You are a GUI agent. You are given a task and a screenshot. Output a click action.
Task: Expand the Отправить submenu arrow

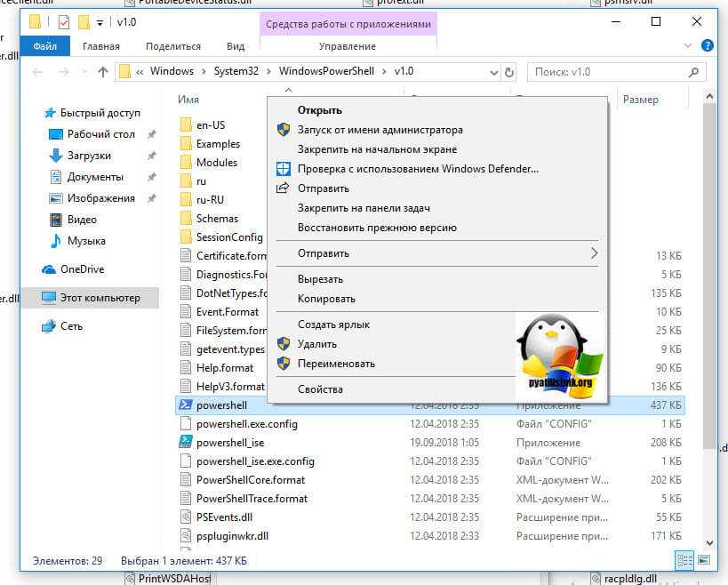click(x=594, y=253)
